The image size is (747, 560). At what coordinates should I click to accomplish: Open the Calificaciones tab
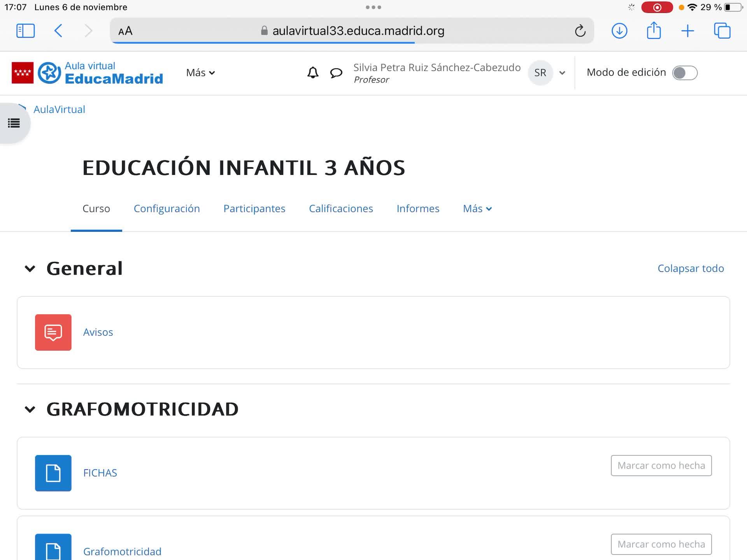[341, 208]
